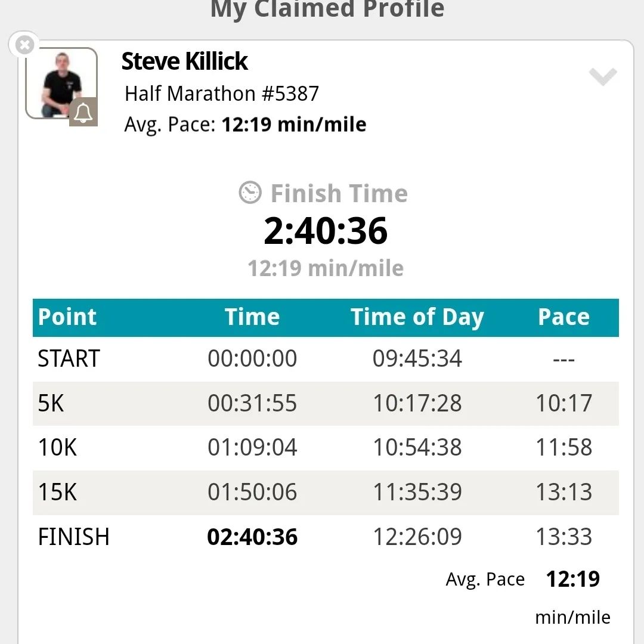Select the 5K split row
Viewport: 644px width, 644px height.
click(326, 403)
